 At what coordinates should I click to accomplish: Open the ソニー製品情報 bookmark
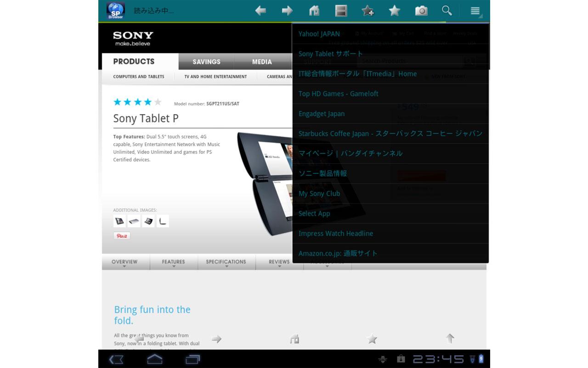click(x=390, y=173)
